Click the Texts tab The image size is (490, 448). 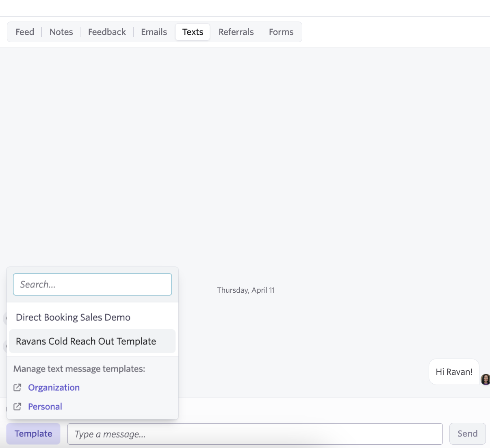[193, 32]
